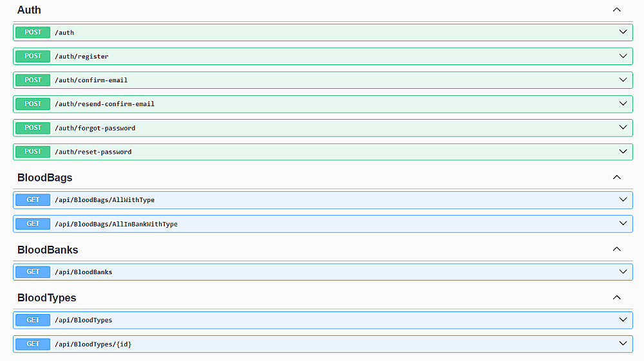This screenshot has height=361, width=644.
Task: Expand the /api/BloodBags/AllWithType row arrow
Action: click(x=623, y=199)
